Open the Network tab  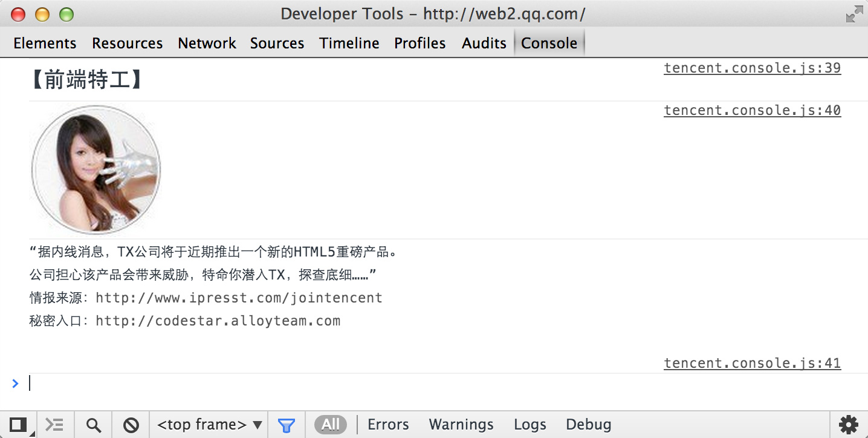coord(207,44)
